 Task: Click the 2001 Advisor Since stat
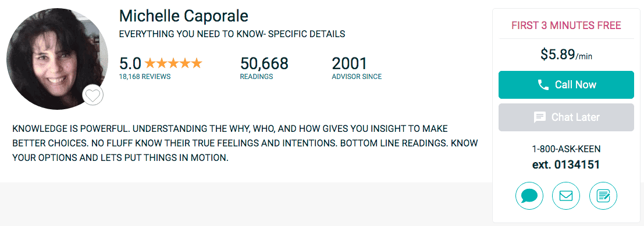(357, 67)
